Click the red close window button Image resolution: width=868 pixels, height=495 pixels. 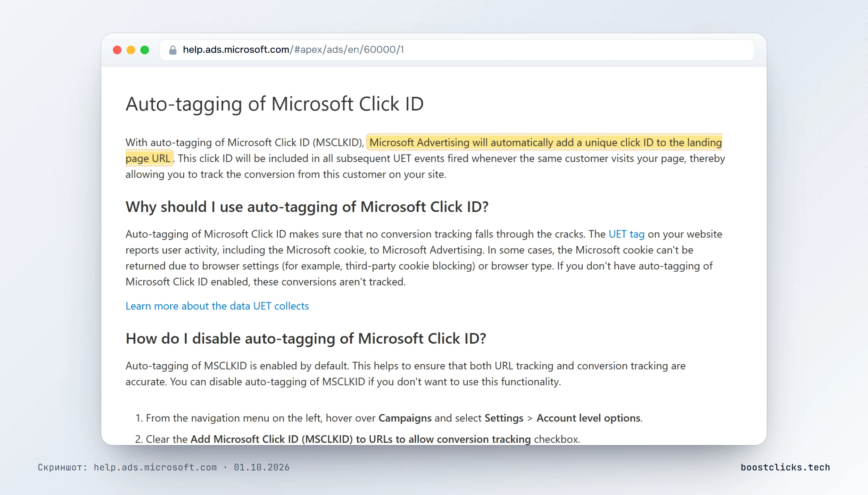[x=117, y=50]
